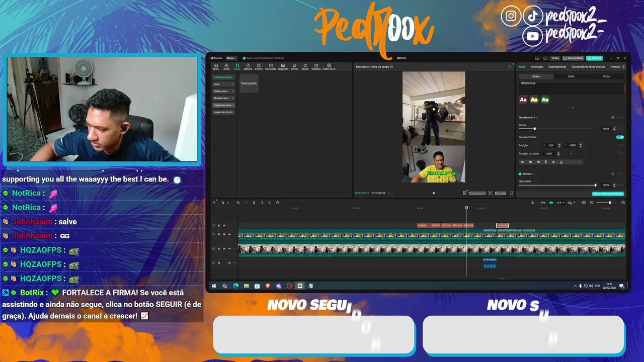Show more property tabs with the arrow
Image resolution: width=644 pixels, height=362 pixels.
click(x=623, y=67)
